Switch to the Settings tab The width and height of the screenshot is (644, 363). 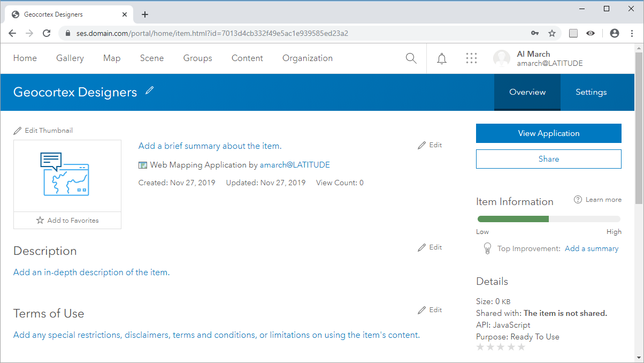pyautogui.click(x=591, y=92)
